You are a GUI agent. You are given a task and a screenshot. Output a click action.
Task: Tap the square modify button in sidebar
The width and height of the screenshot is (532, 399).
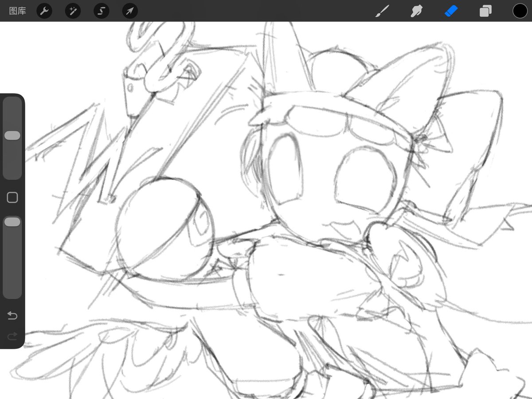click(12, 198)
